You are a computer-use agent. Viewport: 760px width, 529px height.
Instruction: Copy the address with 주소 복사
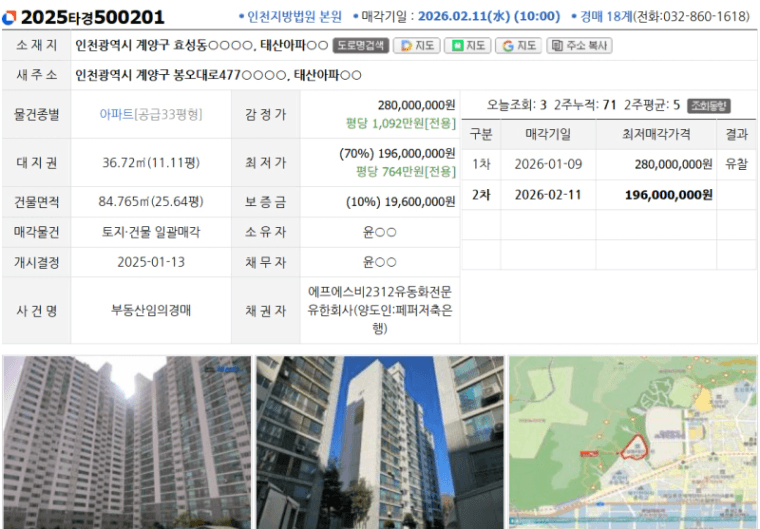pos(580,46)
